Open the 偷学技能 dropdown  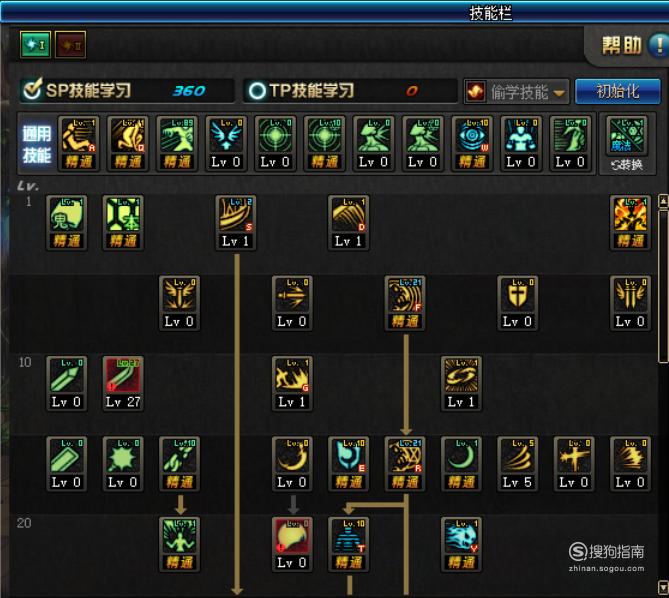tap(516, 92)
